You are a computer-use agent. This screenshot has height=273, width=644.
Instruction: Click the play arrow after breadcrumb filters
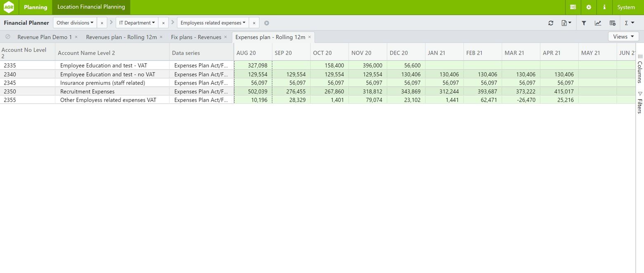[267, 23]
